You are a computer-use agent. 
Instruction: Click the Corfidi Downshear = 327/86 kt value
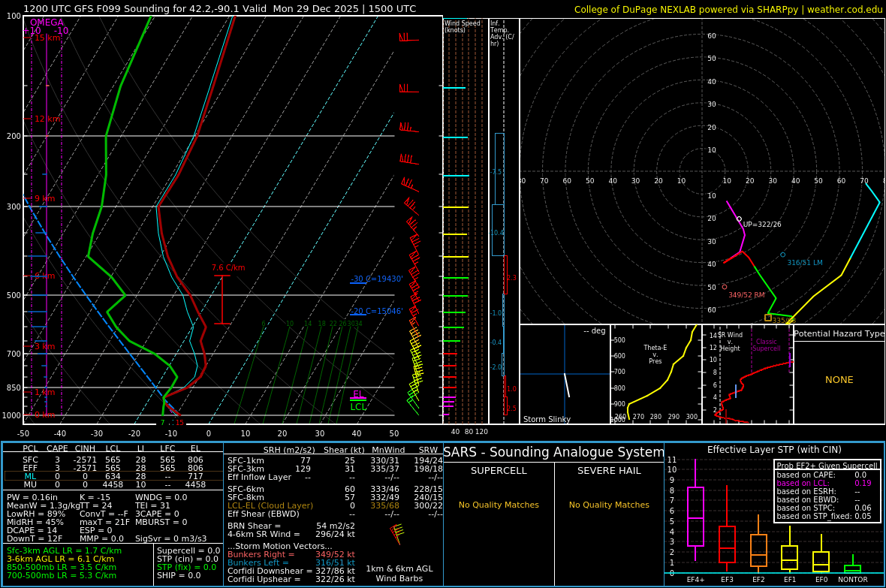[291, 571]
